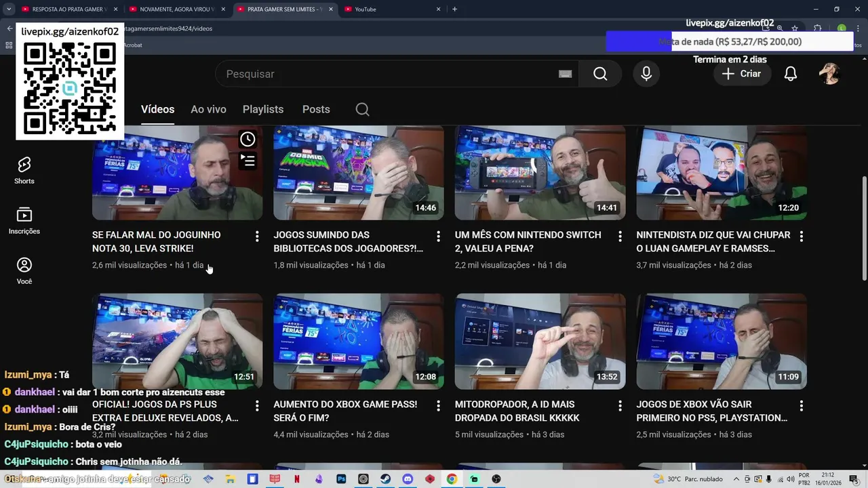This screenshot has width=868, height=488.
Task: Play the 12:20 thumbnail with three men
Action: coord(722,173)
